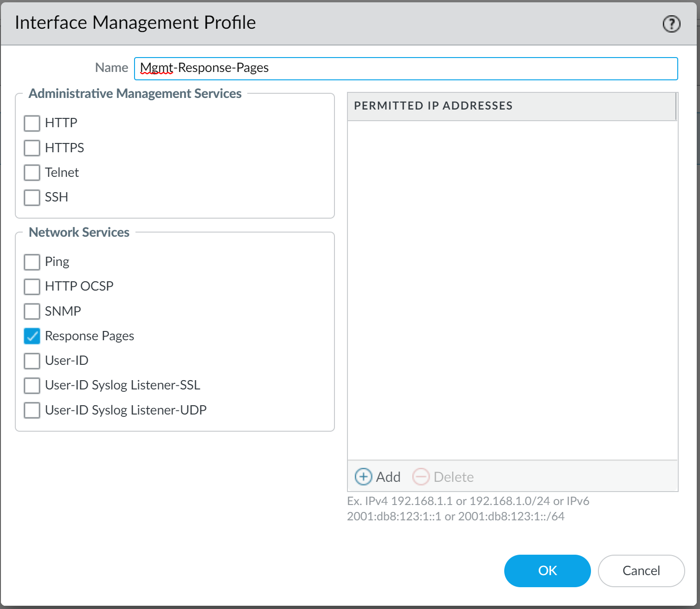Enable the Ping network service

point(32,262)
